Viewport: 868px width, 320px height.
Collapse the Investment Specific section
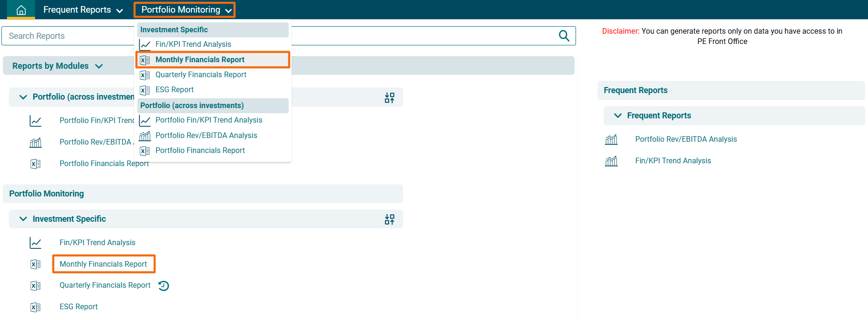(23, 219)
